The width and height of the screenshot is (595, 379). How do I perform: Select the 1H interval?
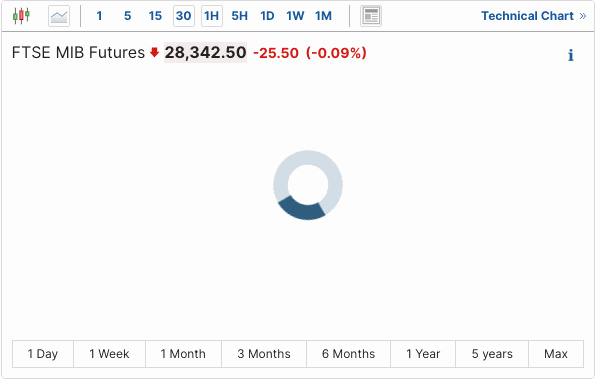pos(212,16)
